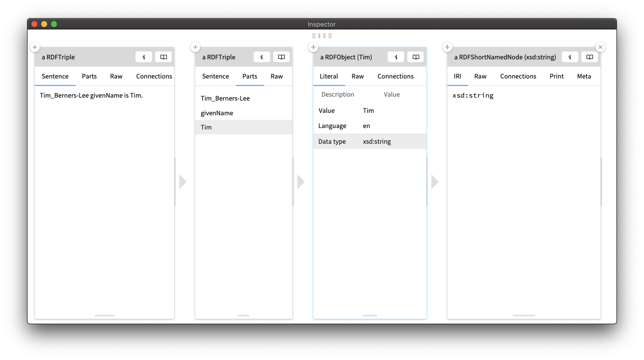Open Raw tab in RDFObject (Tim) pane
The height and width of the screenshot is (360, 644).
(x=358, y=76)
